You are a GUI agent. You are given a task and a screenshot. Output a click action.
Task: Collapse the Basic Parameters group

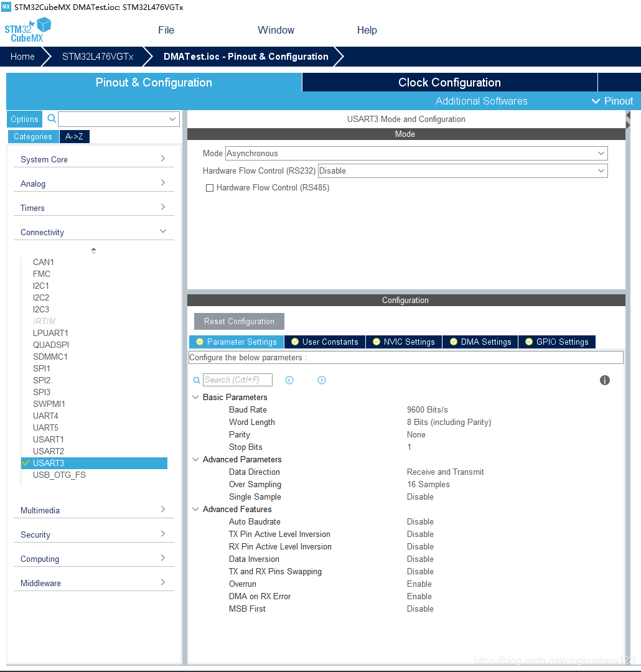[x=195, y=397]
